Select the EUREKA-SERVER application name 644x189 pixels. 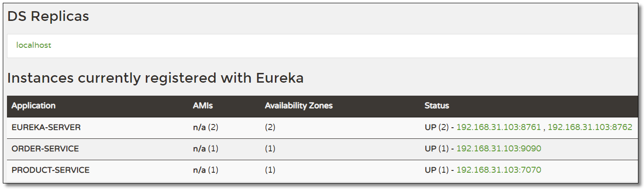(46, 127)
